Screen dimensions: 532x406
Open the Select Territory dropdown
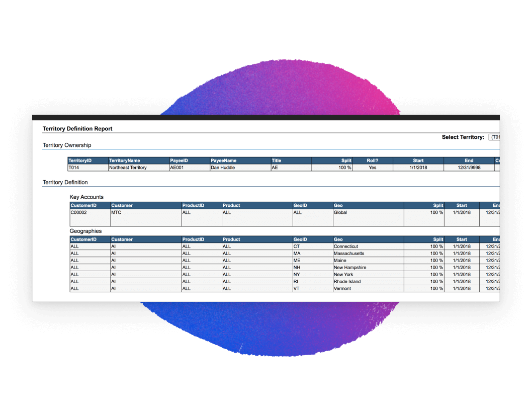coord(494,137)
